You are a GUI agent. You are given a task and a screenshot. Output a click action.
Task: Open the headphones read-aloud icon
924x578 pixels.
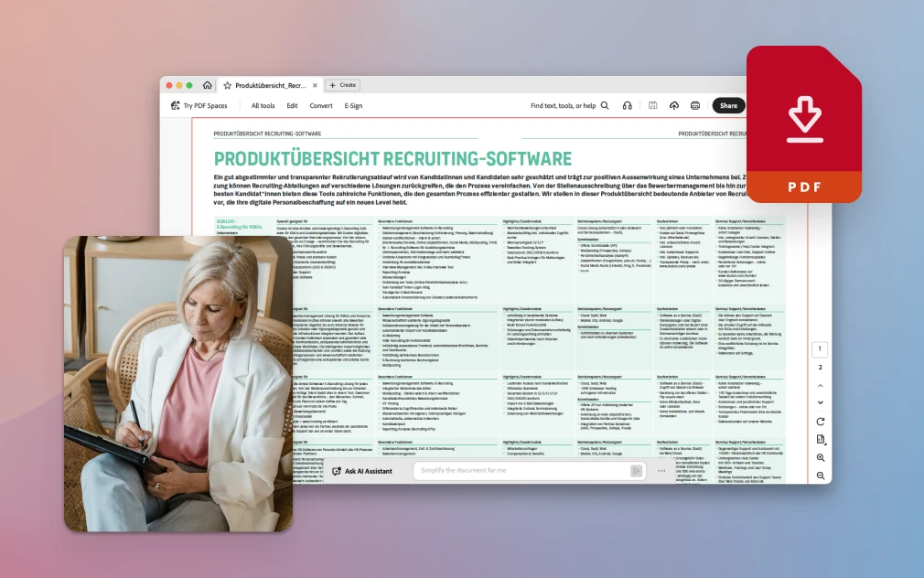[627, 105]
